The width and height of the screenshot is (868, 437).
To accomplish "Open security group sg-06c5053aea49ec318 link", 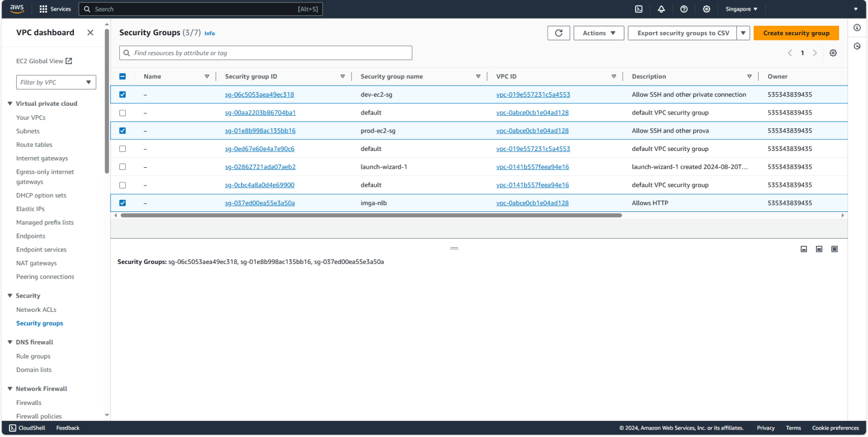I will click(259, 95).
